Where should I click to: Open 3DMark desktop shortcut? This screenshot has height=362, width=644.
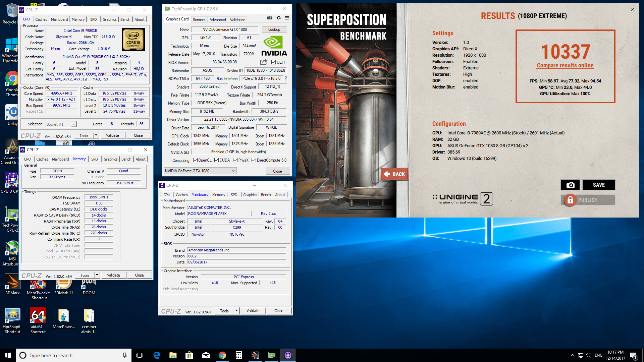pyautogui.click(x=12, y=284)
